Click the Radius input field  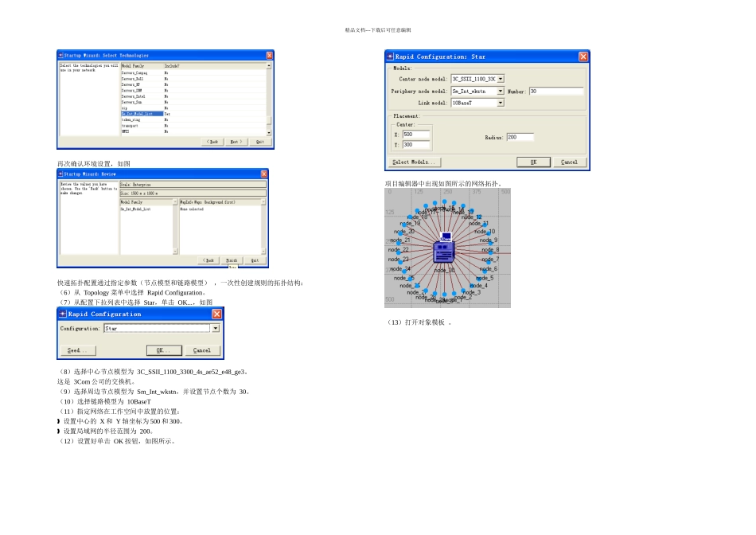(x=520, y=138)
